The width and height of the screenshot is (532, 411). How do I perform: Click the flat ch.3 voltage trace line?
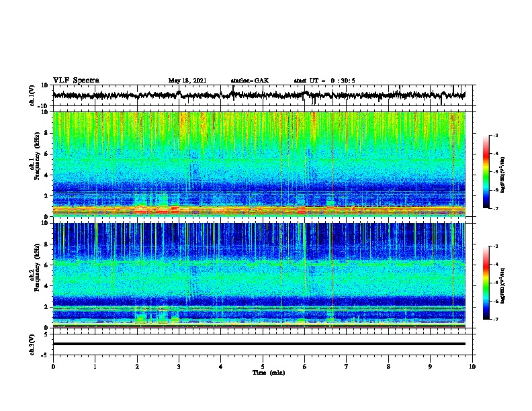(x=259, y=344)
